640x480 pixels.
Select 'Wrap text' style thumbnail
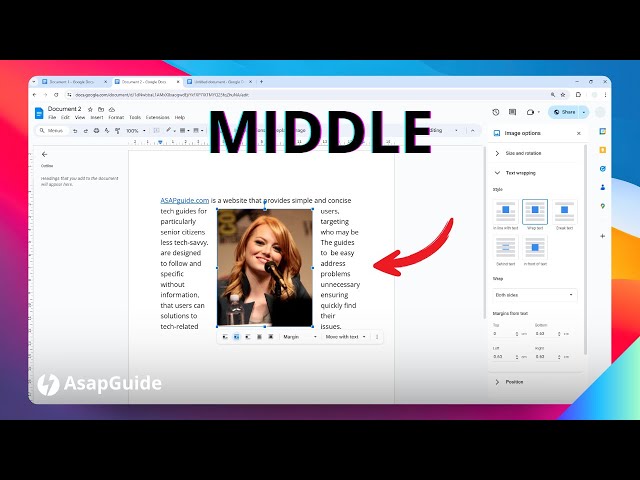(x=535, y=211)
